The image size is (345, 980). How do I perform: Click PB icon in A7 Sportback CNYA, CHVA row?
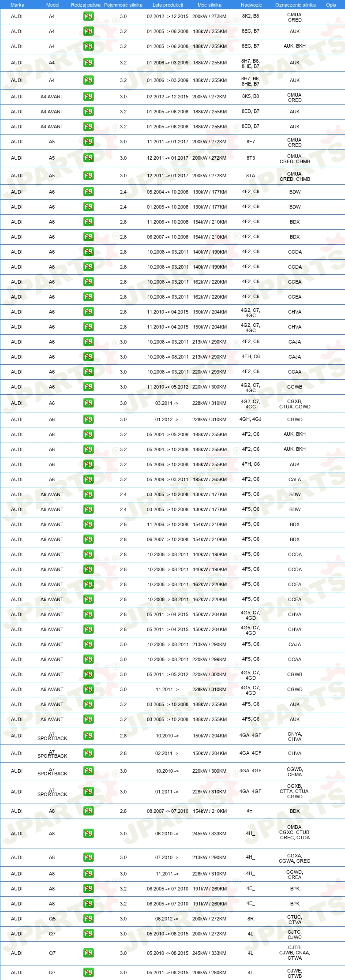[x=88, y=736]
